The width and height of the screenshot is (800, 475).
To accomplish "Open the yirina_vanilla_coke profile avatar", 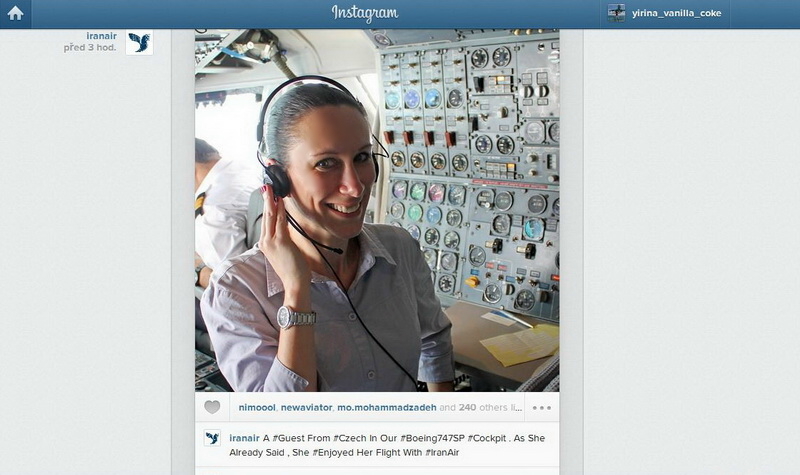I will (616, 13).
